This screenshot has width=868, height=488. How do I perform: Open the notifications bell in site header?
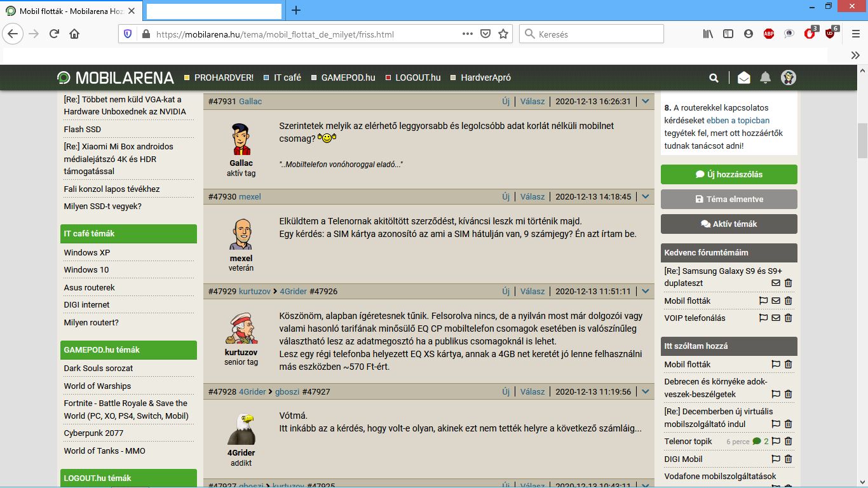766,78
